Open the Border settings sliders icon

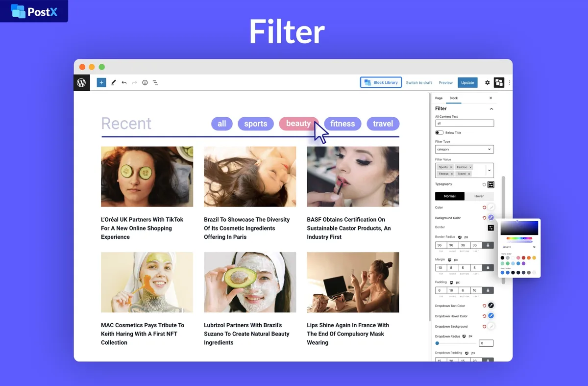(x=490, y=228)
